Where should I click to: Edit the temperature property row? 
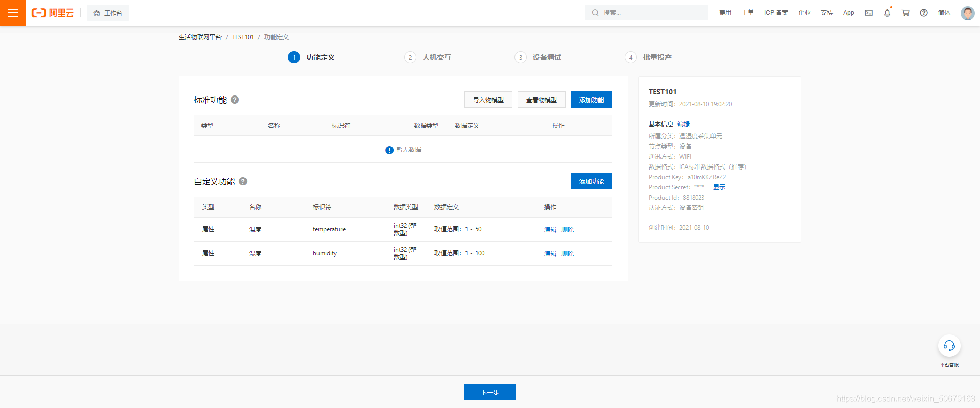(x=550, y=229)
